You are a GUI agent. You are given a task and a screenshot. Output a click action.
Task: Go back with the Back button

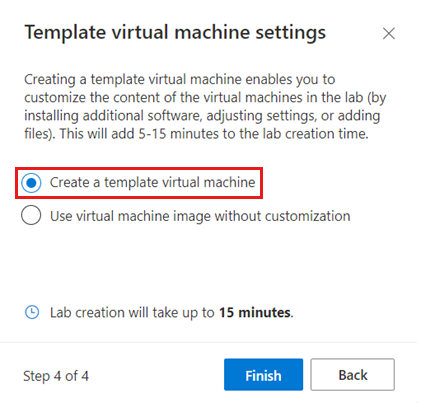(353, 375)
